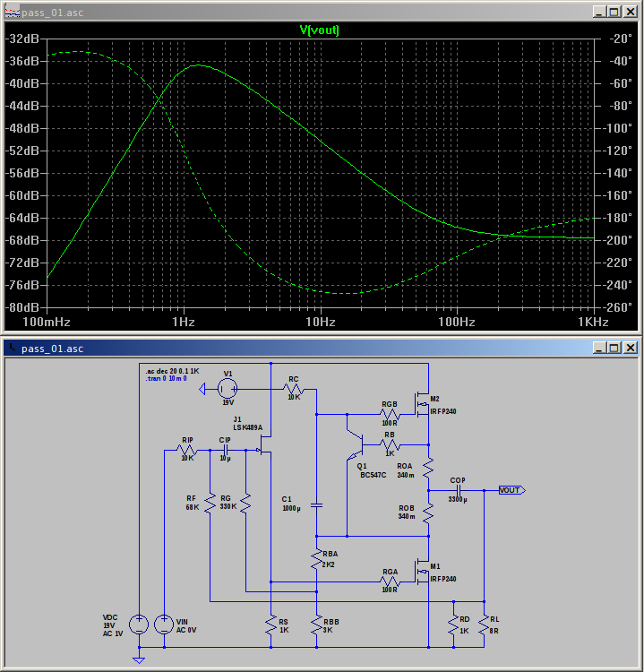Maximize the plot window

614,12
